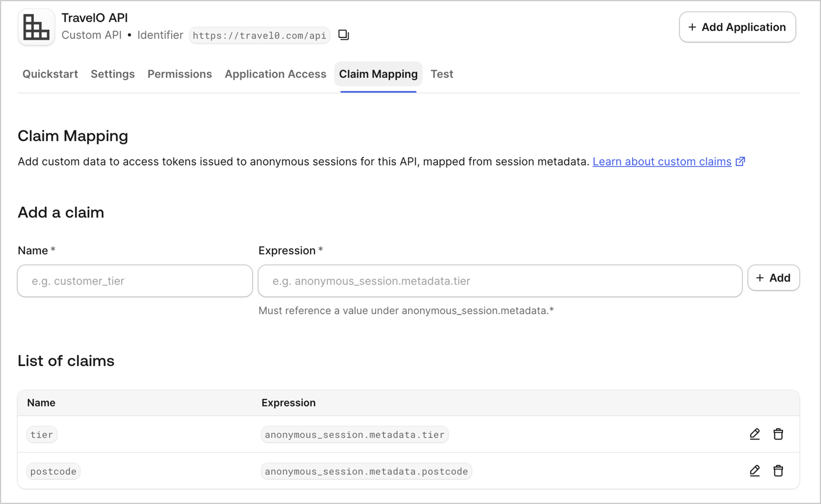
Task: Open the Application Access tab
Action: pos(275,74)
